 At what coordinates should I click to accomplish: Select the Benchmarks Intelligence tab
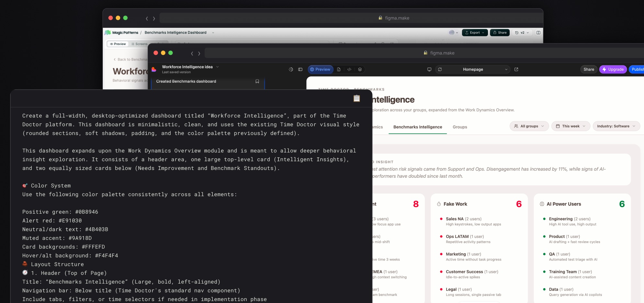418,127
